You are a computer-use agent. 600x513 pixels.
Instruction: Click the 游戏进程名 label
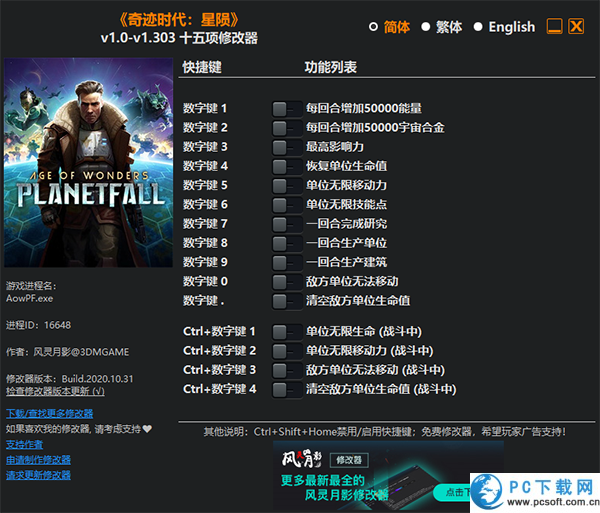[x=31, y=286]
